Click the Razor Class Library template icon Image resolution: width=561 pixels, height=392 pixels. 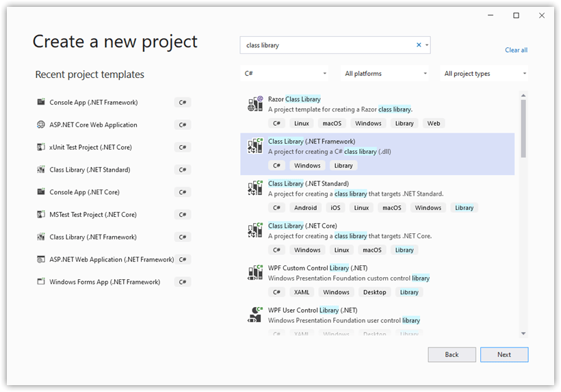(255, 104)
